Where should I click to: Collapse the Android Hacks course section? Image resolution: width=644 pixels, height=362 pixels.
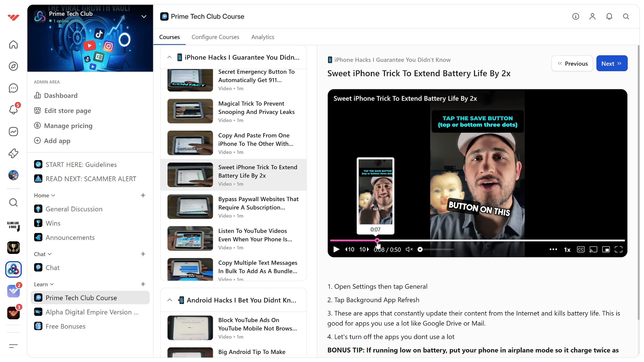(x=170, y=300)
